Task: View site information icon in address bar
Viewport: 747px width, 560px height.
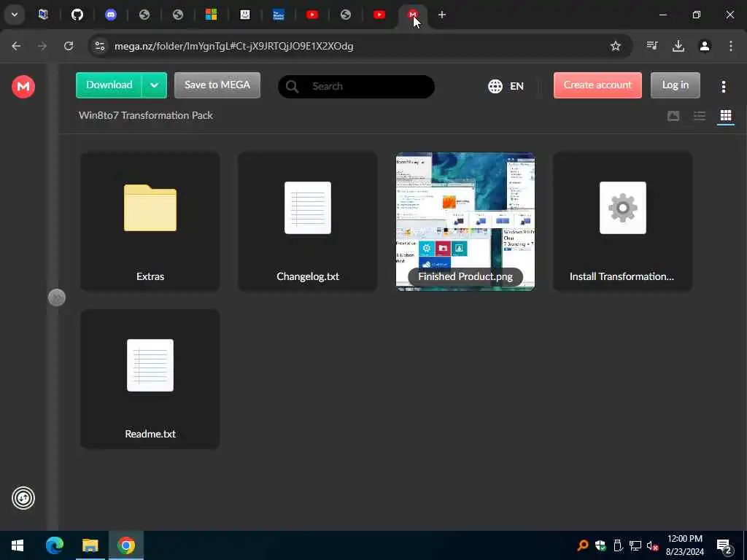Action: coord(100,46)
